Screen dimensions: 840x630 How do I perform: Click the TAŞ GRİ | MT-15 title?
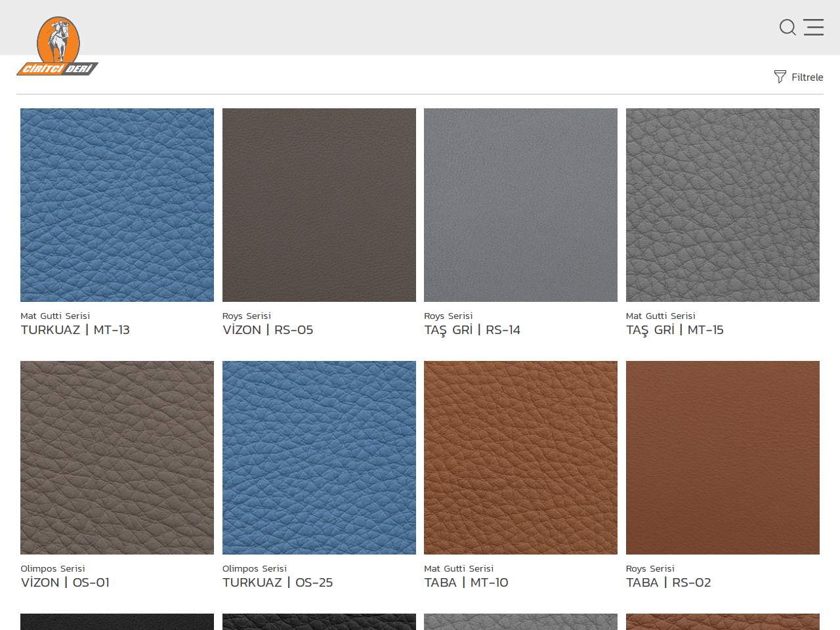[675, 330]
